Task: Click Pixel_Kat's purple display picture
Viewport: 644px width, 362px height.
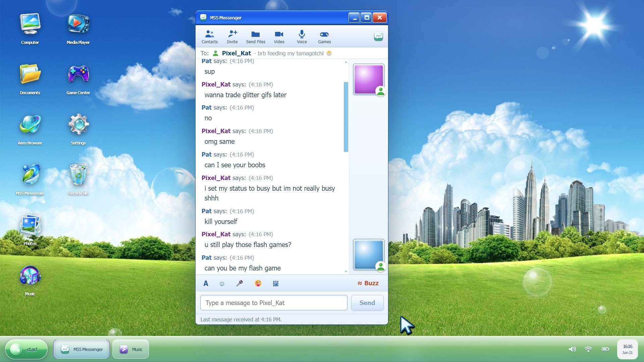Action: coord(369,79)
